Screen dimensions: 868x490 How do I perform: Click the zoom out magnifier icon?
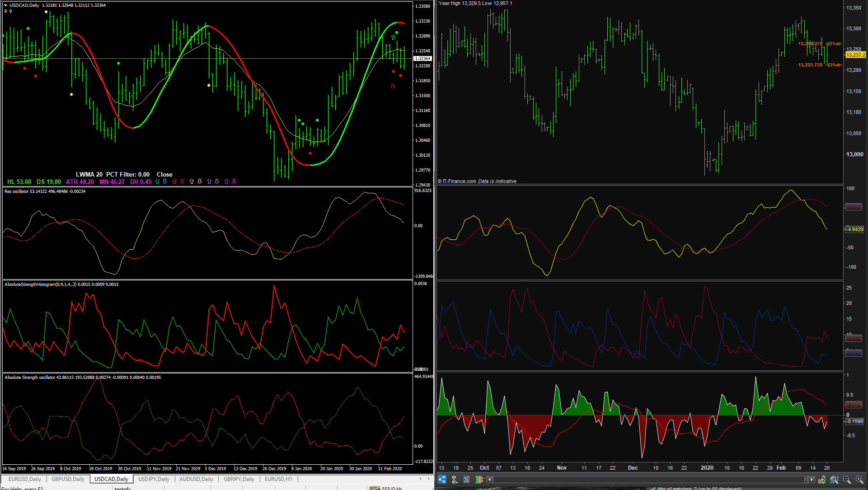point(847,480)
